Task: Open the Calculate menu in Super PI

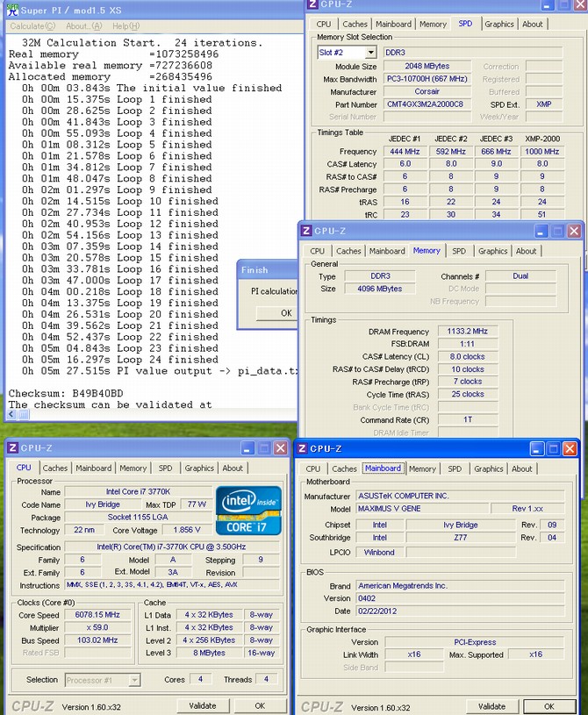Action: pos(32,26)
